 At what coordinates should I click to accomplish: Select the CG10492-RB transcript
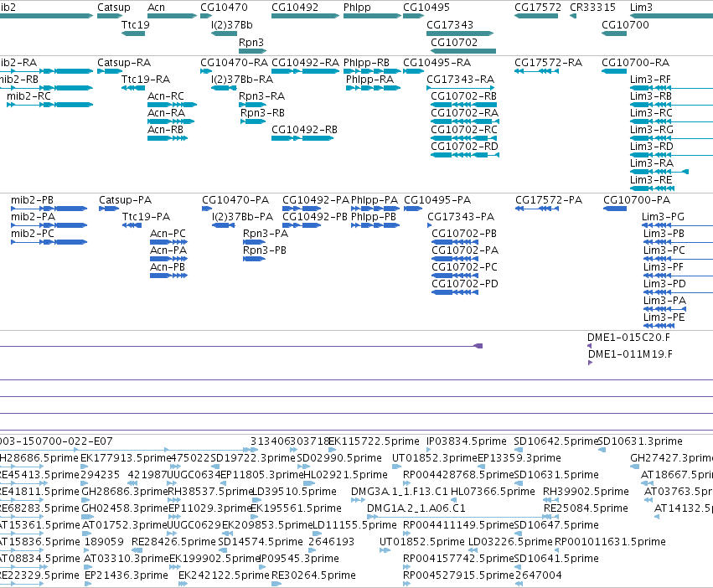[x=302, y=138]
